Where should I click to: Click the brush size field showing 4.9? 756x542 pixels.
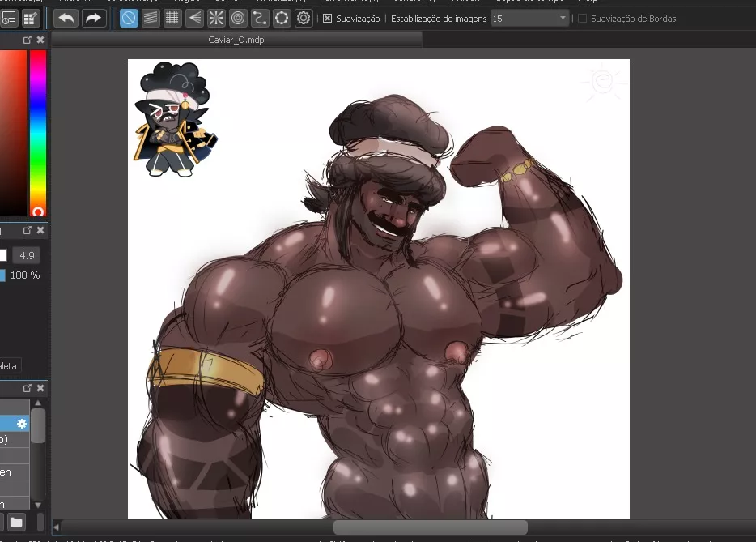pos(27,255)
